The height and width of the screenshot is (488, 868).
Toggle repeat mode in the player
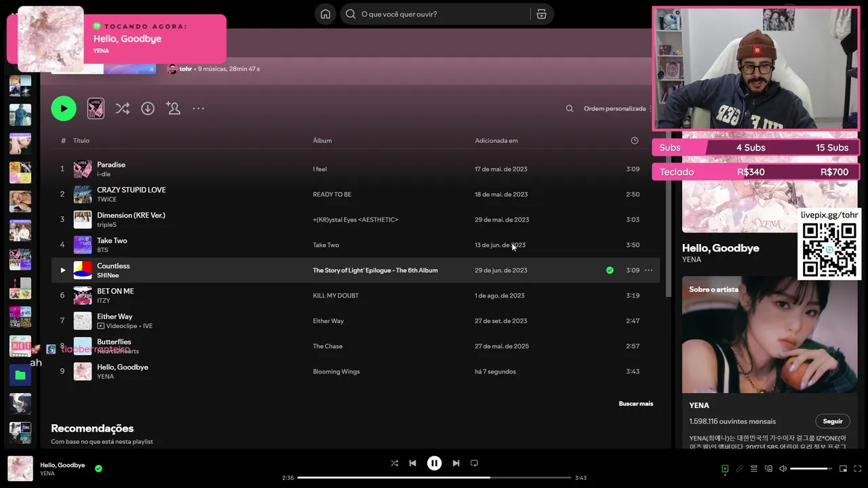click(474, 463)
